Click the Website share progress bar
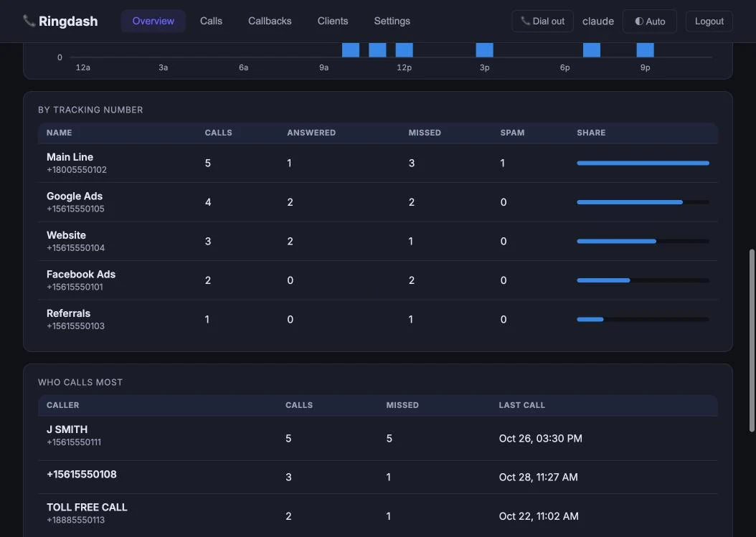This screenshot has width=756, height=537. (643, 241)
